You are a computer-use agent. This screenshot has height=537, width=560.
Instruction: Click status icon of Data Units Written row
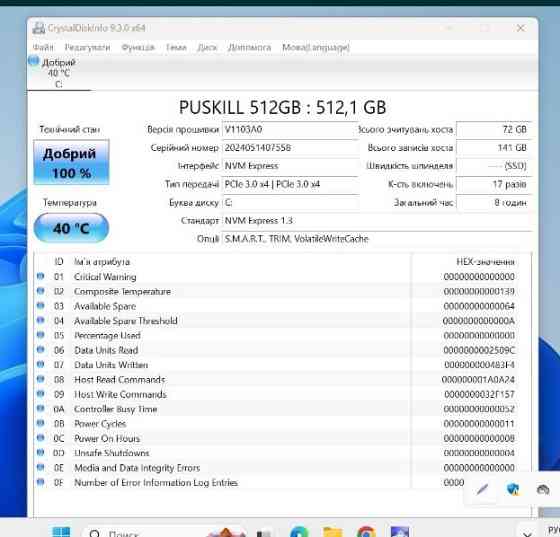click(x=41, y=364)
